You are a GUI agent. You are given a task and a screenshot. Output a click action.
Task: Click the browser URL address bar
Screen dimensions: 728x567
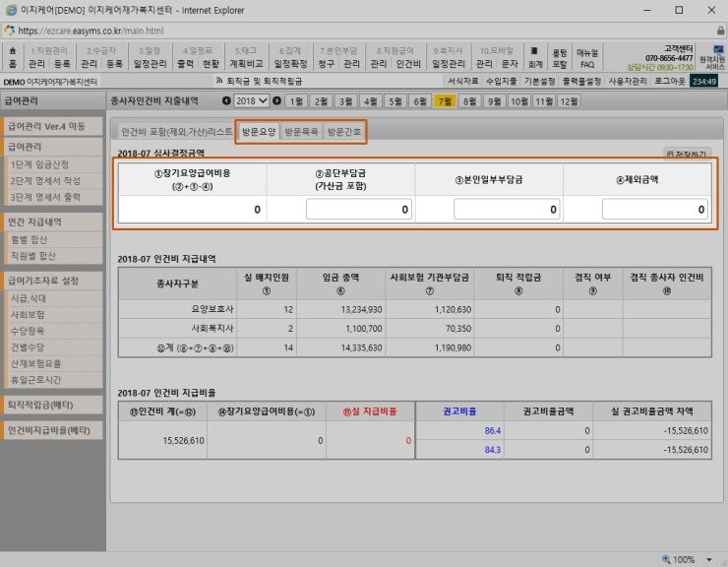[362, 31]
